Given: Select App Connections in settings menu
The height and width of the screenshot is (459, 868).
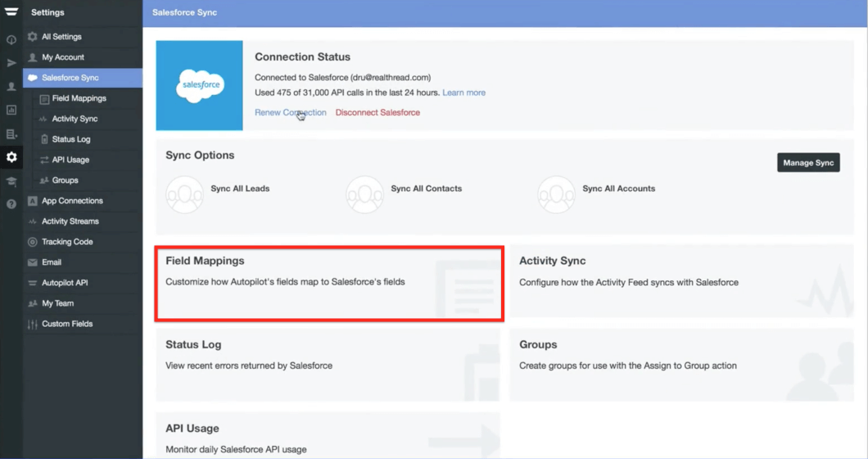Looking at the screenshot, I should (72, 201).
